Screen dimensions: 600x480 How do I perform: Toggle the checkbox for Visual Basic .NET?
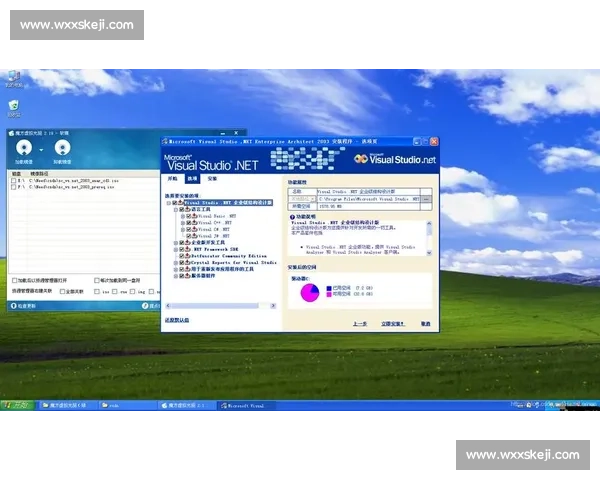pyautogui.click(x=189, y=216)
